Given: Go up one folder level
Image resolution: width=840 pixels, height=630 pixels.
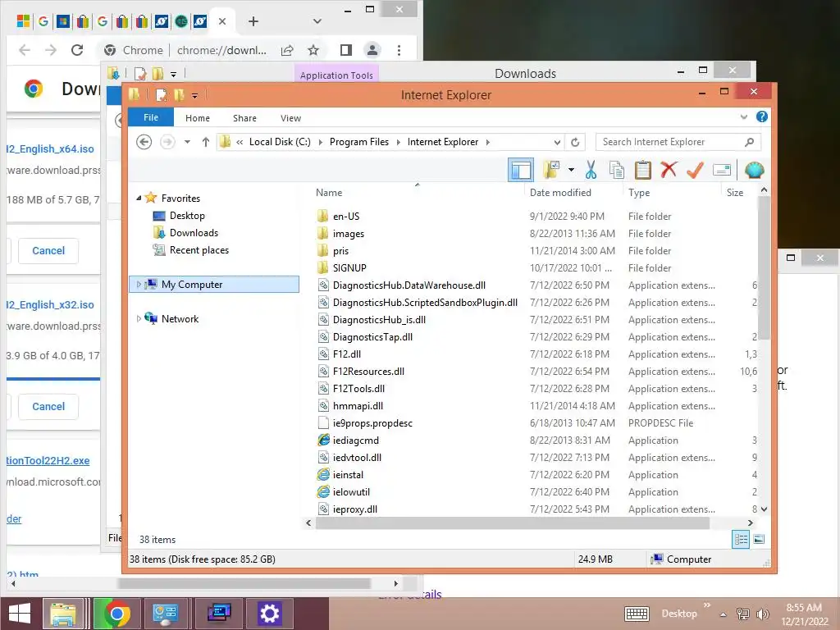Looking at the screenshot, I should click(x=205, y=142).
